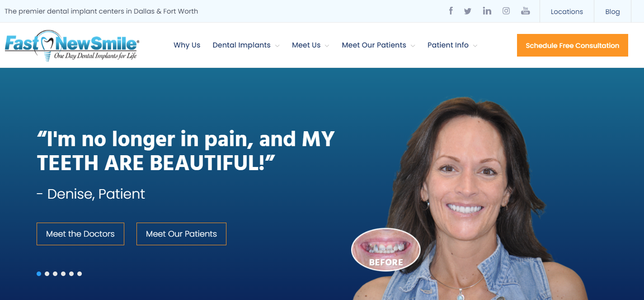Viewport: 644px width, 300px height.
Task: Click the Schedule Free Consultation button
Action: tap(573, 45)
